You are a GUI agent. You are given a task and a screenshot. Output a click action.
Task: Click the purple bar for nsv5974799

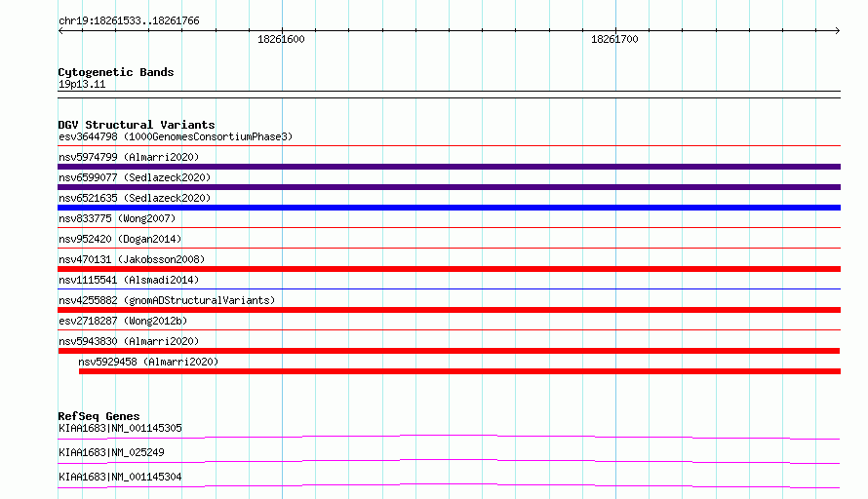(x=449, y=167)
